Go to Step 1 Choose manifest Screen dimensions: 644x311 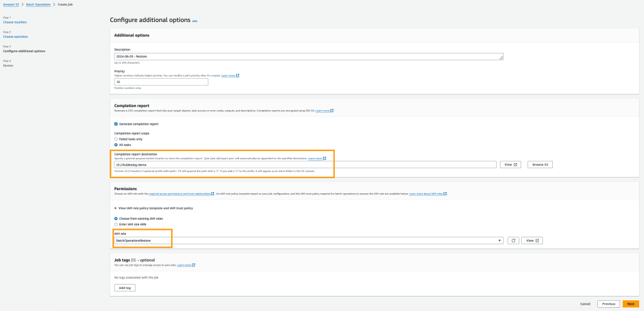coord(14,22)
